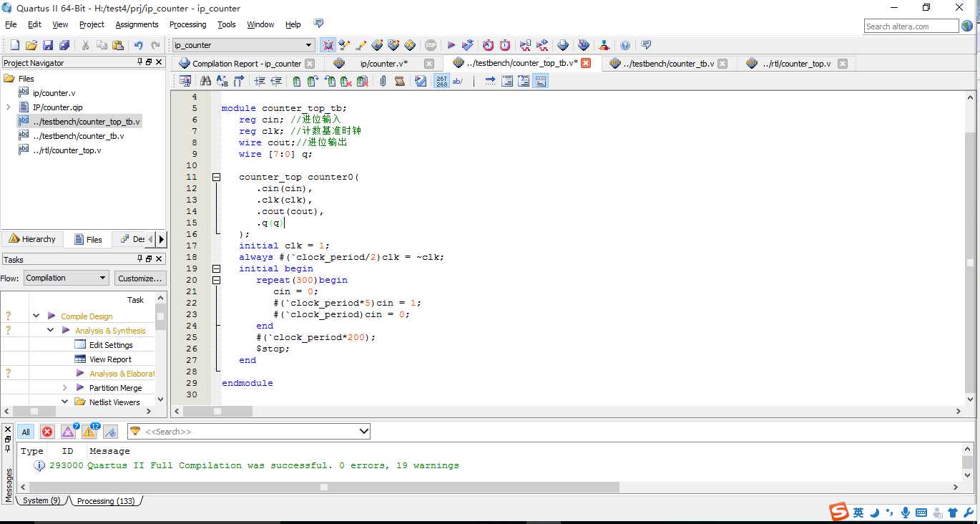
Task: Pin the Project Navigator panel
Action: tap(140, 62)
